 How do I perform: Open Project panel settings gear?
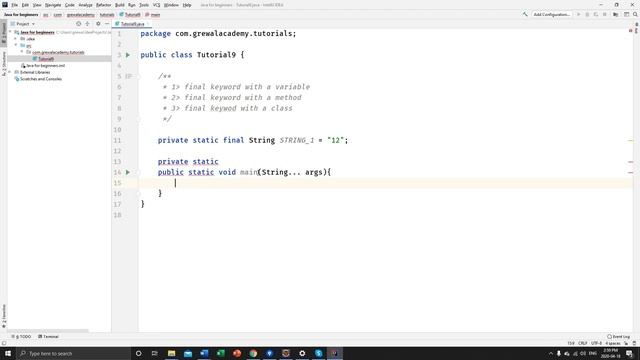click(98, 24)
